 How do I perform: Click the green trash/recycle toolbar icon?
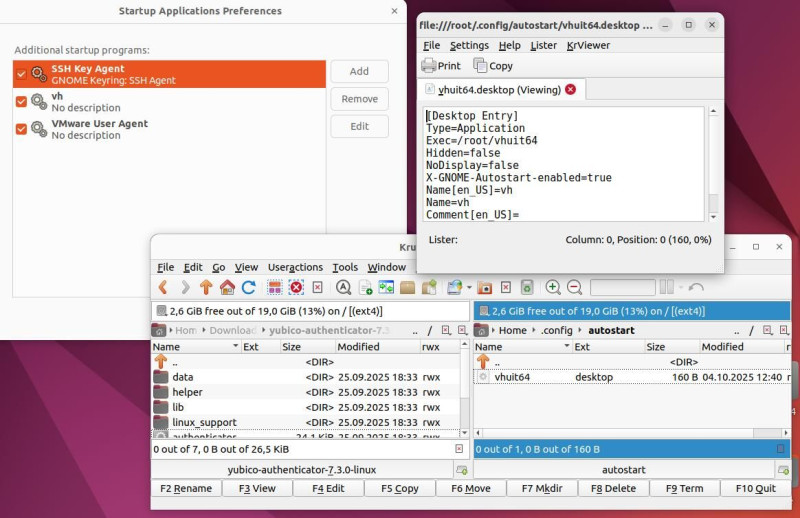527,288
